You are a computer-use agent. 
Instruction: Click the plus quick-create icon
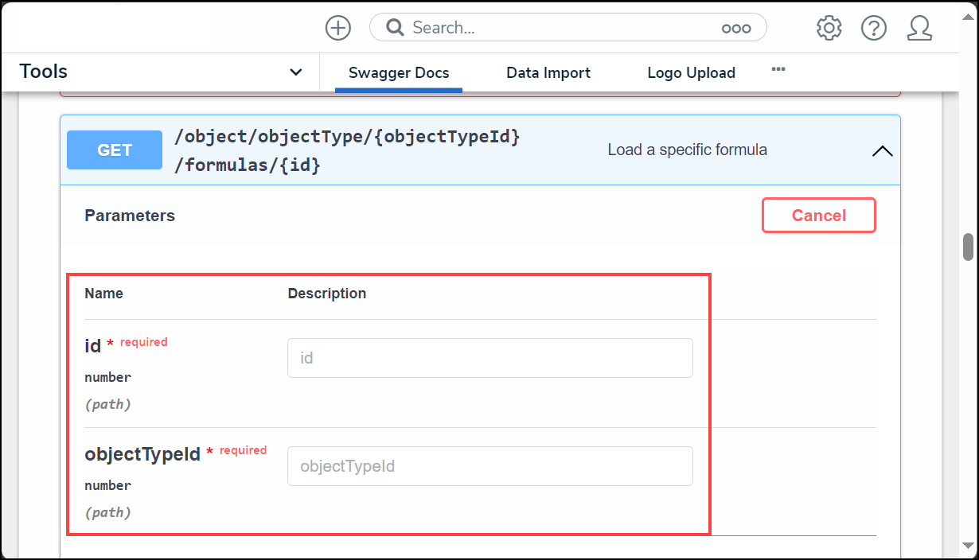pyautogui.click(x=338, y=28)
